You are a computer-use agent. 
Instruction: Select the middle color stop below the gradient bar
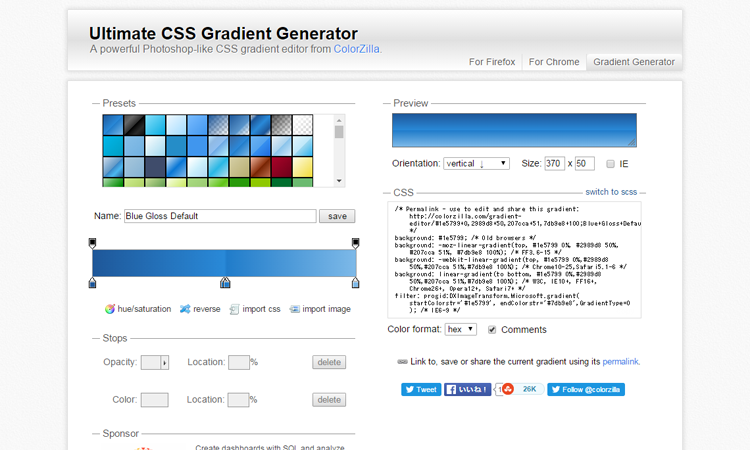point(225,283)
